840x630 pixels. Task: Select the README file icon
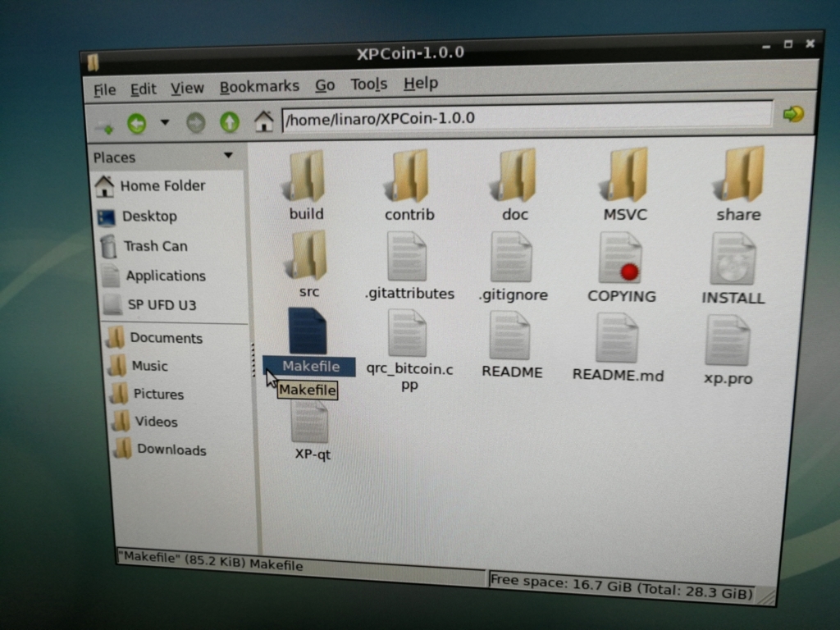point(510,336)
